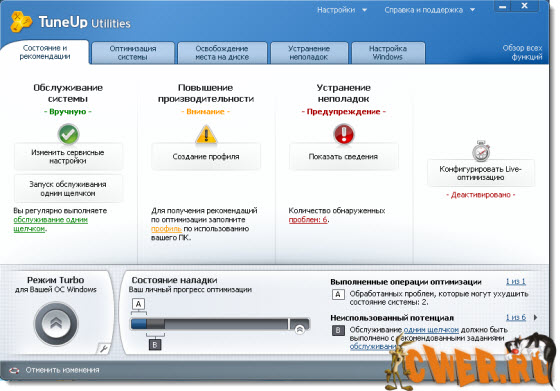Image resolution: width=560 pixels, height=391 pixels.
Task: Click the Показать сведения button
Action: [x=343, y=156]
